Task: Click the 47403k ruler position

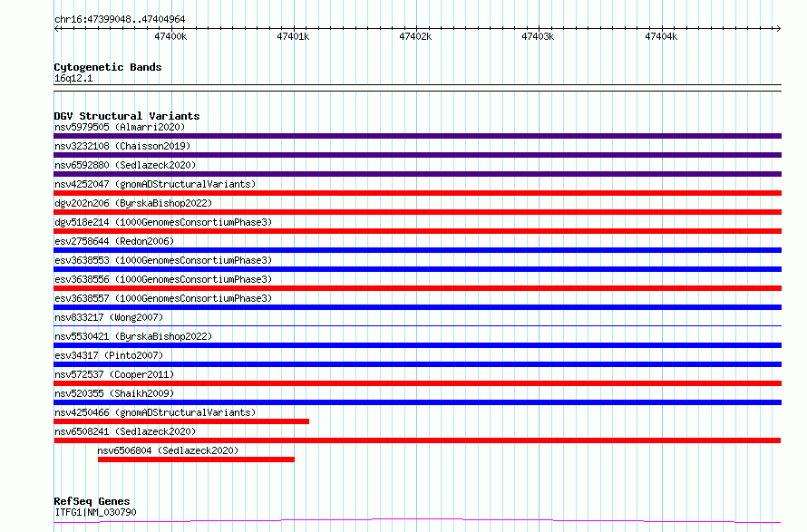Action: [x=538, y=36]
